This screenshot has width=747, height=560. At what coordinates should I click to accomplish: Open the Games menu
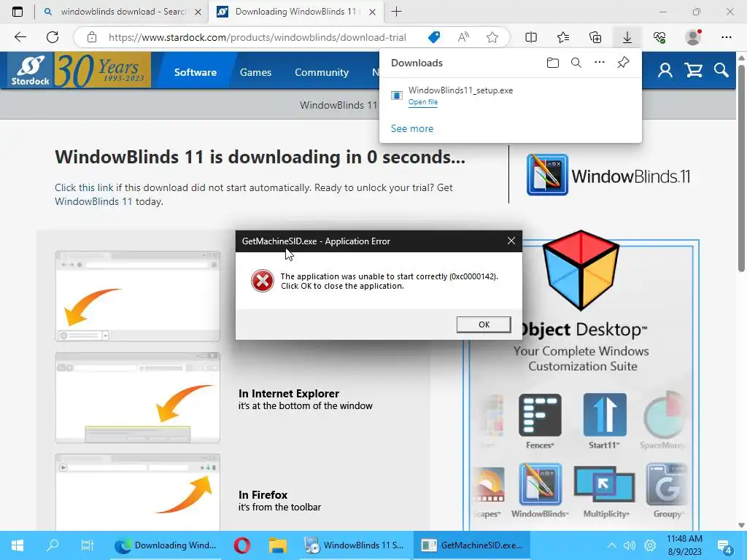point(255,72)
